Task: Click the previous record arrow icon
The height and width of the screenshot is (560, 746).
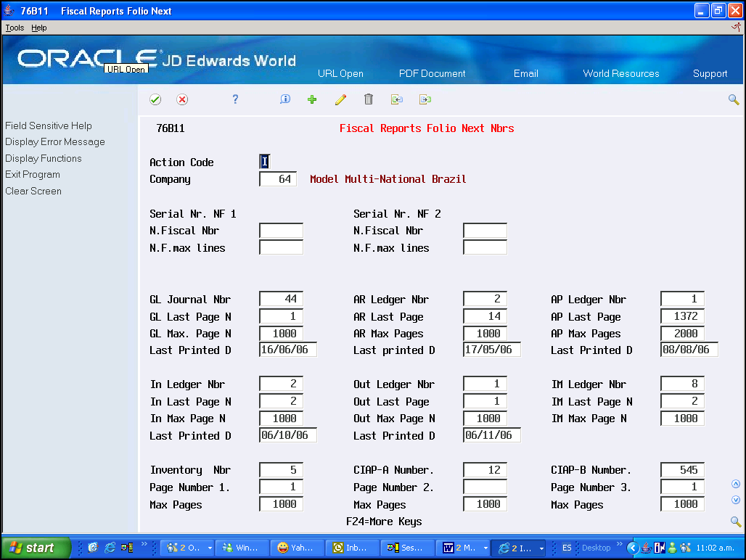Action: [x=397, y=99]
